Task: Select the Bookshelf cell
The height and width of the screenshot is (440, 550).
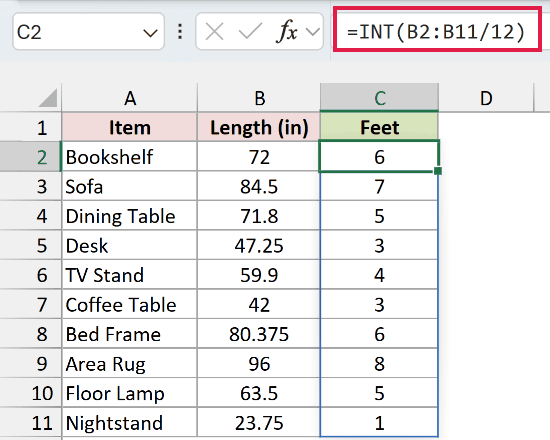Action: pos(130,156)
